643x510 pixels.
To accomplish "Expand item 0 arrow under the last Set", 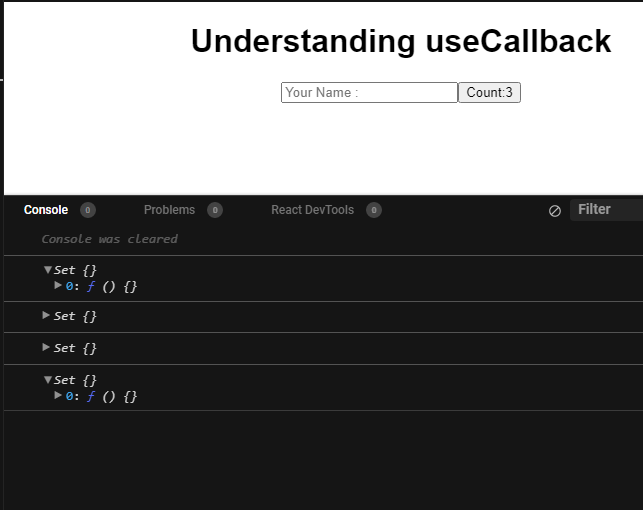I will pyautogui.click(x=58, y=396).
